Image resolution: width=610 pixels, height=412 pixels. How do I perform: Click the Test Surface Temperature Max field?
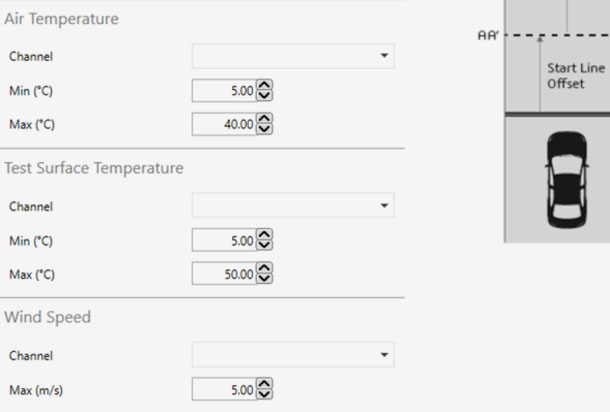point(224,273)
